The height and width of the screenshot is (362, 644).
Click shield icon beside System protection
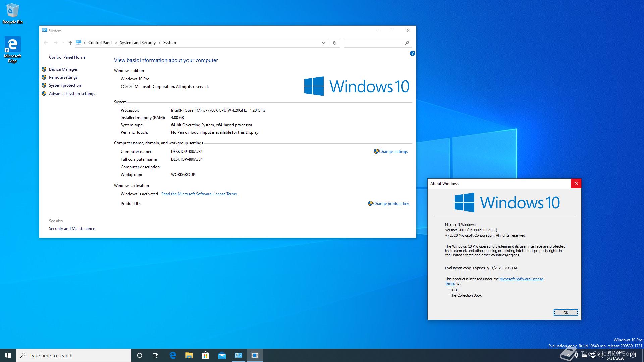[44, 85]
